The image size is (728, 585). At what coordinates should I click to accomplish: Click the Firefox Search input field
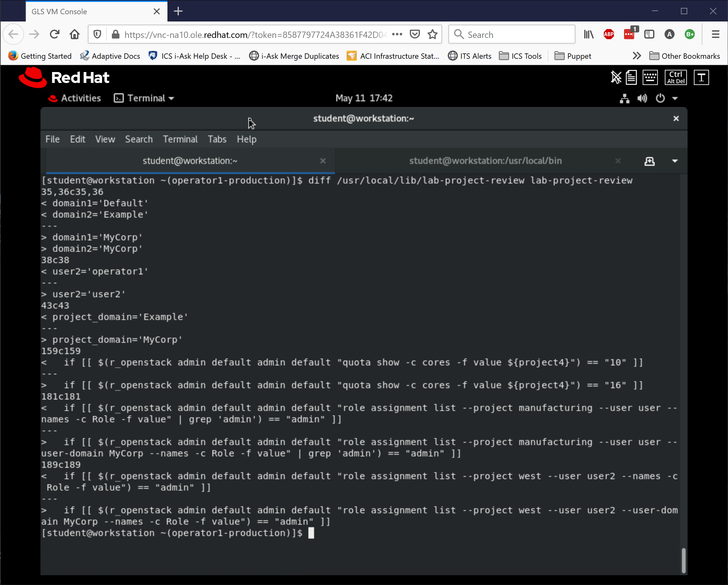pos(517,34)
